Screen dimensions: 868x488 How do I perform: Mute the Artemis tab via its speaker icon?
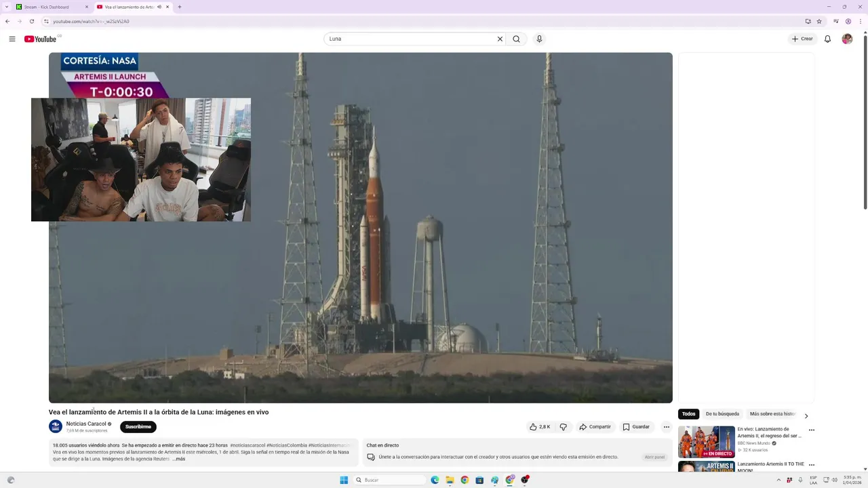coord(159,7)
